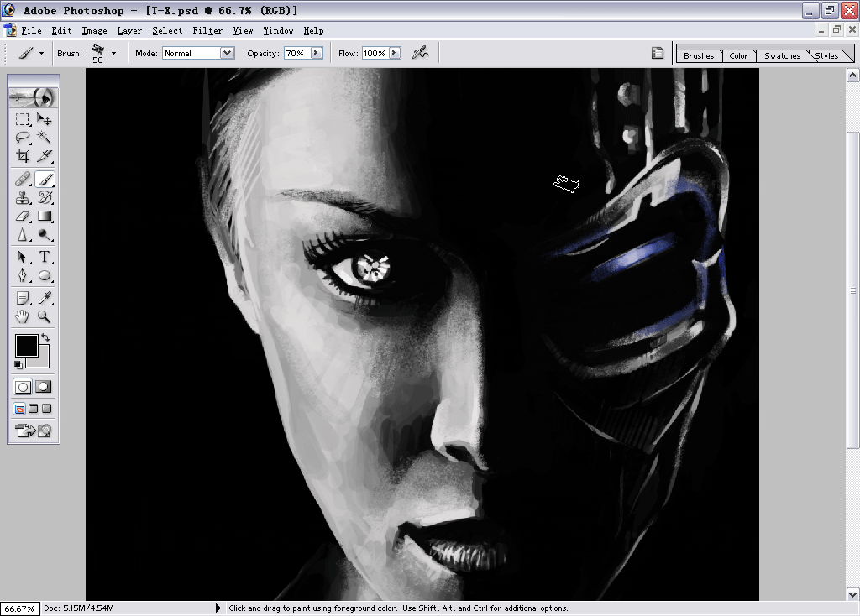Click the vertical scrollbar down arrow

tap(853, 594)
